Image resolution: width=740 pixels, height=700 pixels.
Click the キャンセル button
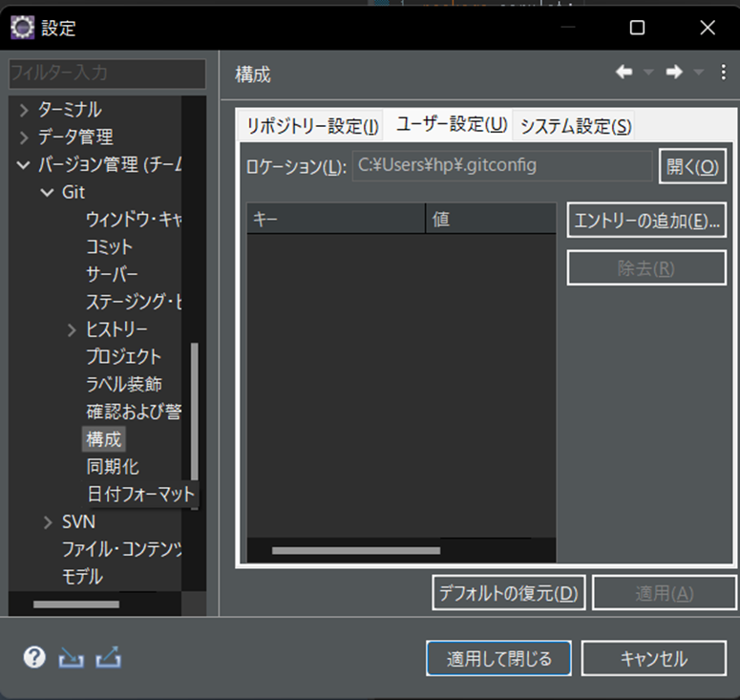[654, 658]
